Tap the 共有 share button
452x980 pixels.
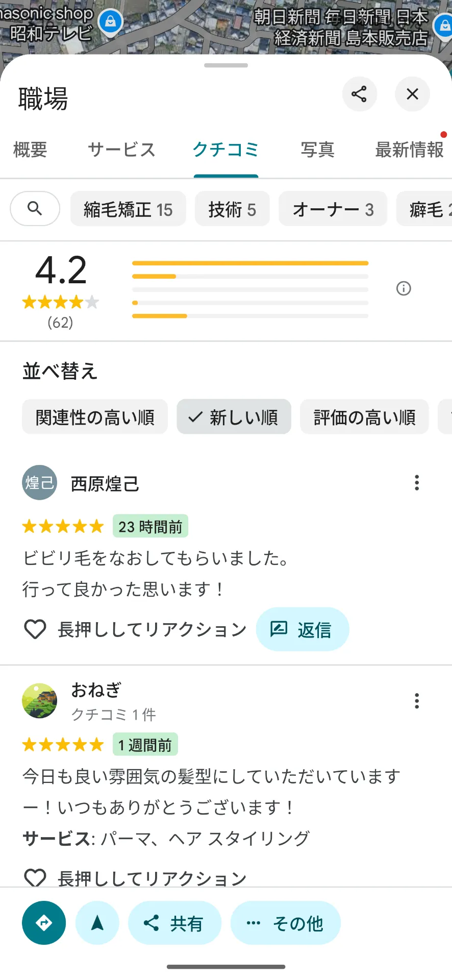[x=174, y=923]
